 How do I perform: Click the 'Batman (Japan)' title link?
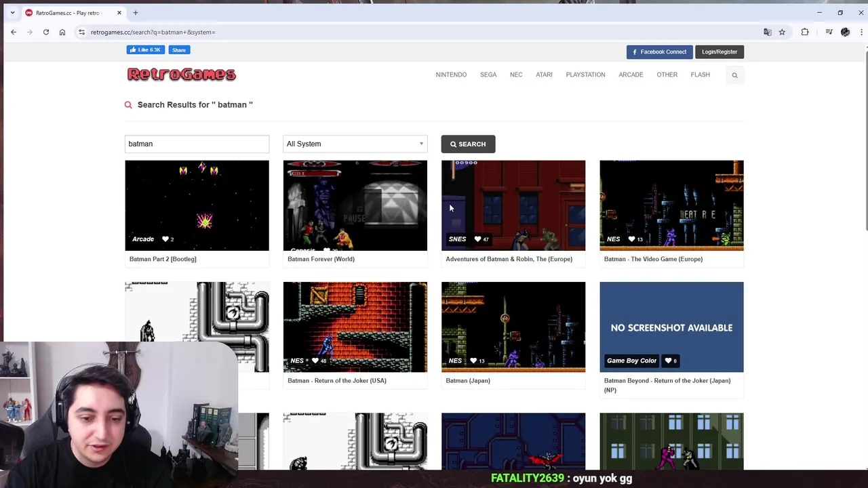[x=468, y=380]
